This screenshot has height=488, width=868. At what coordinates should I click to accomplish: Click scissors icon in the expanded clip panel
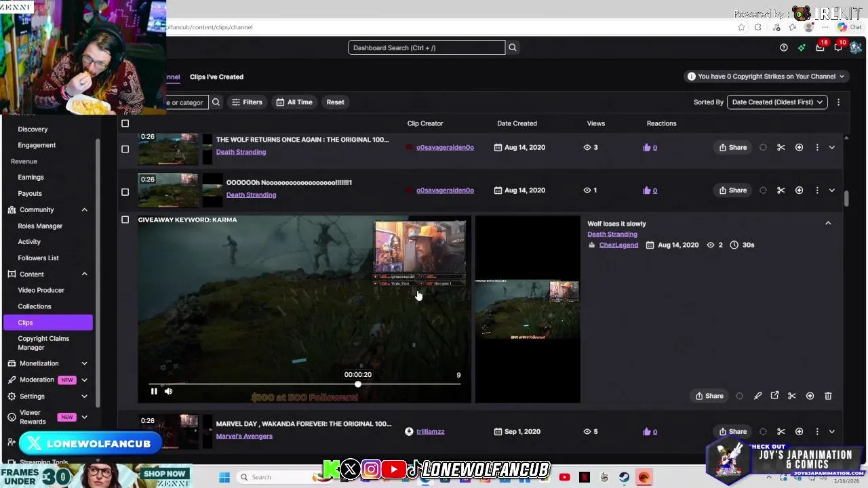click(792, 396)
